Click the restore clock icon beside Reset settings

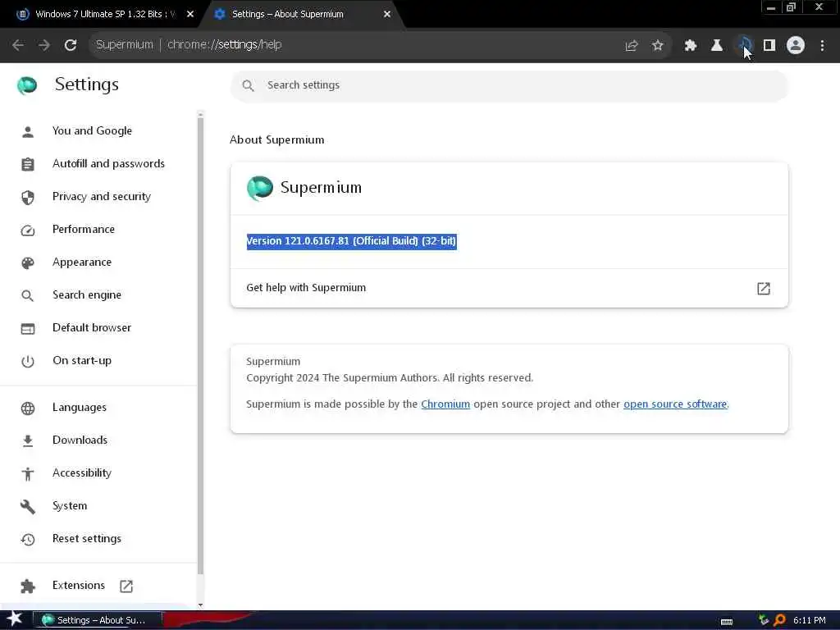[28, 540]
